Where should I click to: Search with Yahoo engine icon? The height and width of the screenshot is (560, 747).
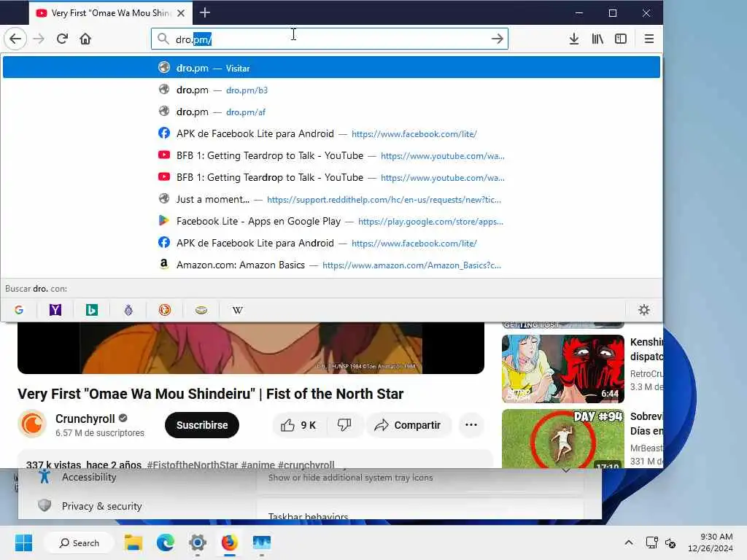[55, 310]
